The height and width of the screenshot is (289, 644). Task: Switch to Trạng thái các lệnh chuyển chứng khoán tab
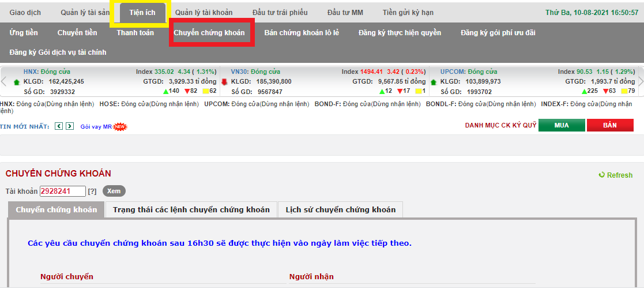pos(191,209)
